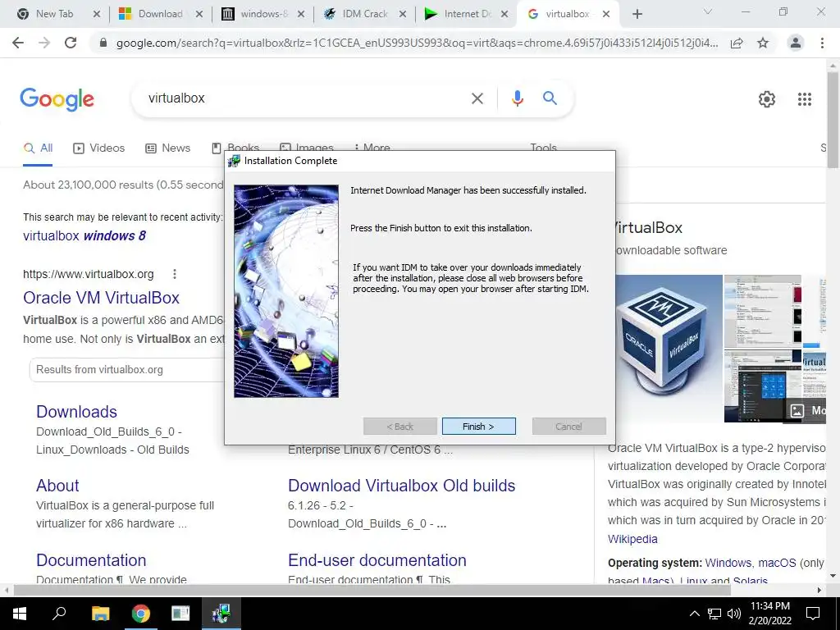Screen dimensions: 840x630
Task: Open File Explorer from taskbar
Action: [x=100, y=614]
